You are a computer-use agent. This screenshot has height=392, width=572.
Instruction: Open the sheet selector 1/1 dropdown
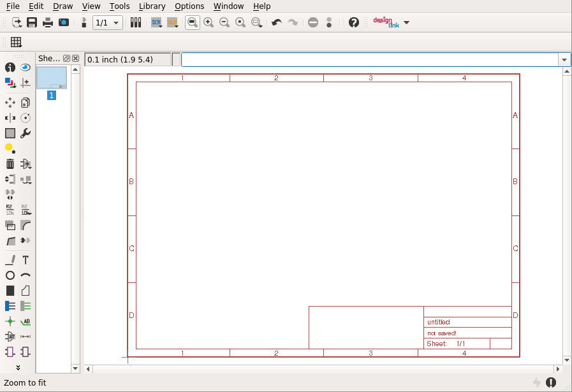108,22
